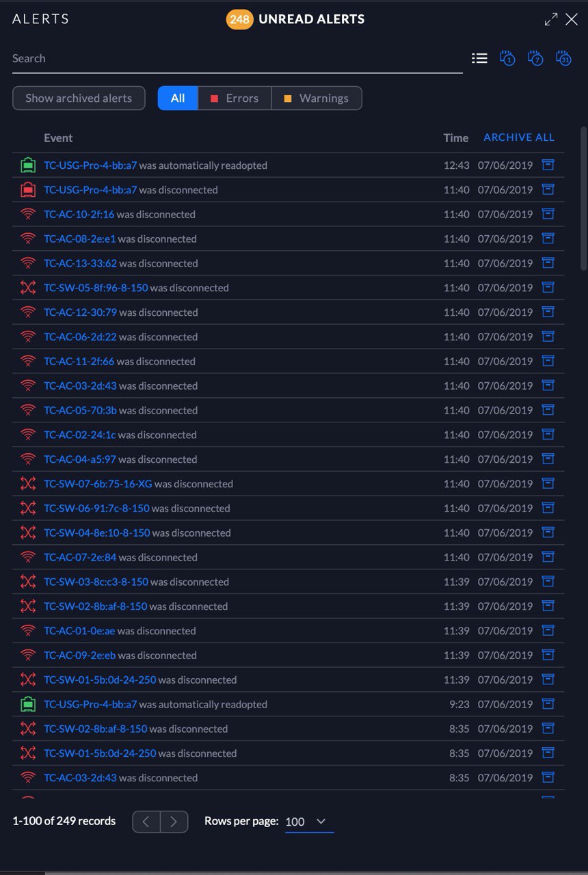
Task: Archive the TC-SW-07-6b:75-16-XG alert
Action: [548, 483]
